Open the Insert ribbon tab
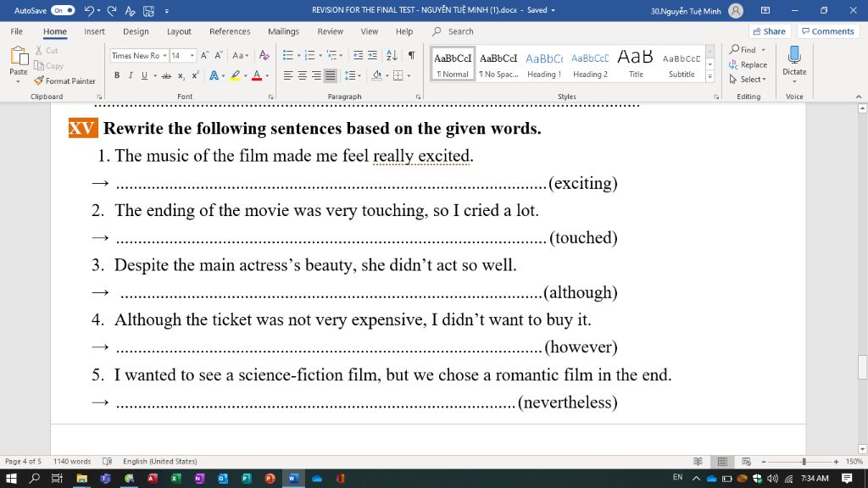 tap(94, 31)
